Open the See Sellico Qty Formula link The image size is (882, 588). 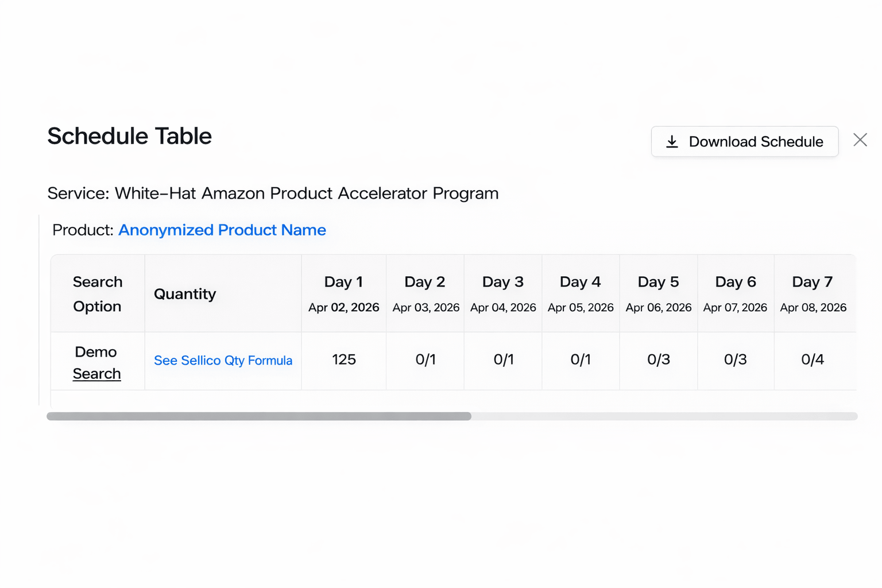pos(223,361)
